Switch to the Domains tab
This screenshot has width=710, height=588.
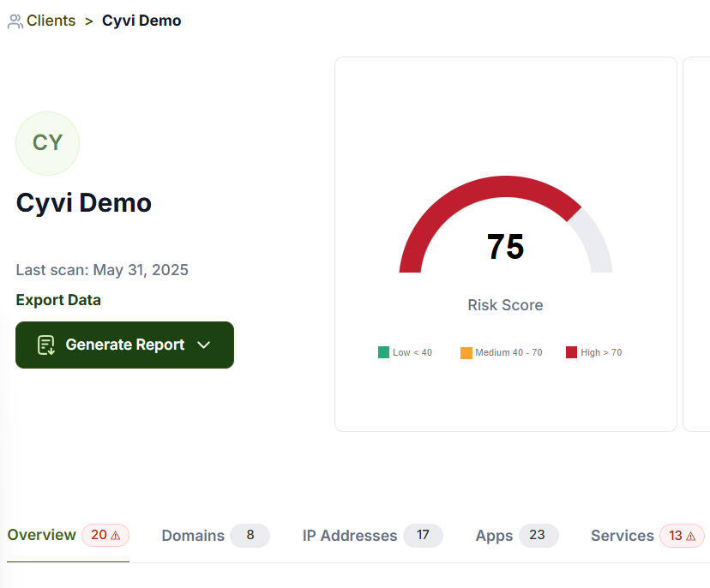point(215,536)
